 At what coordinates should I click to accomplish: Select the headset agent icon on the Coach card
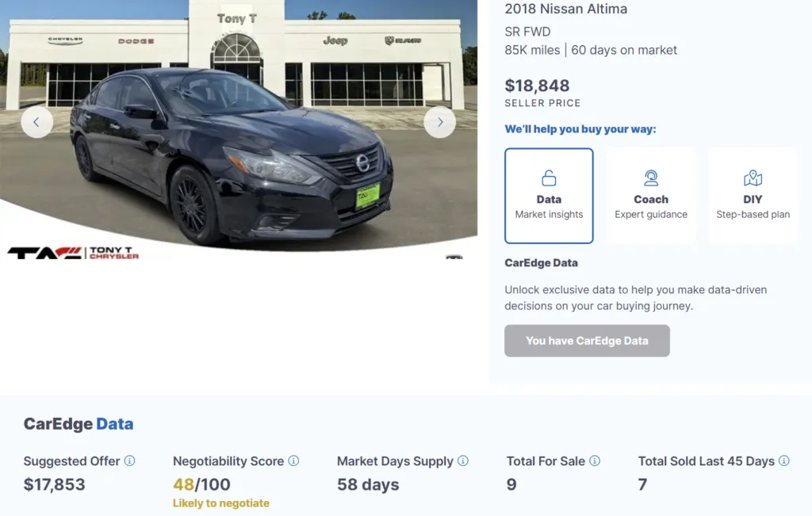point(651,176)
